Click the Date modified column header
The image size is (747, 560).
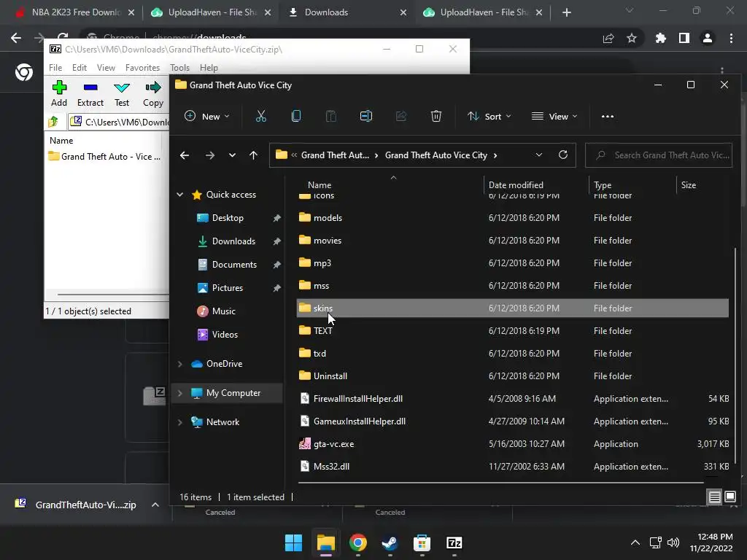click(516, 184)
